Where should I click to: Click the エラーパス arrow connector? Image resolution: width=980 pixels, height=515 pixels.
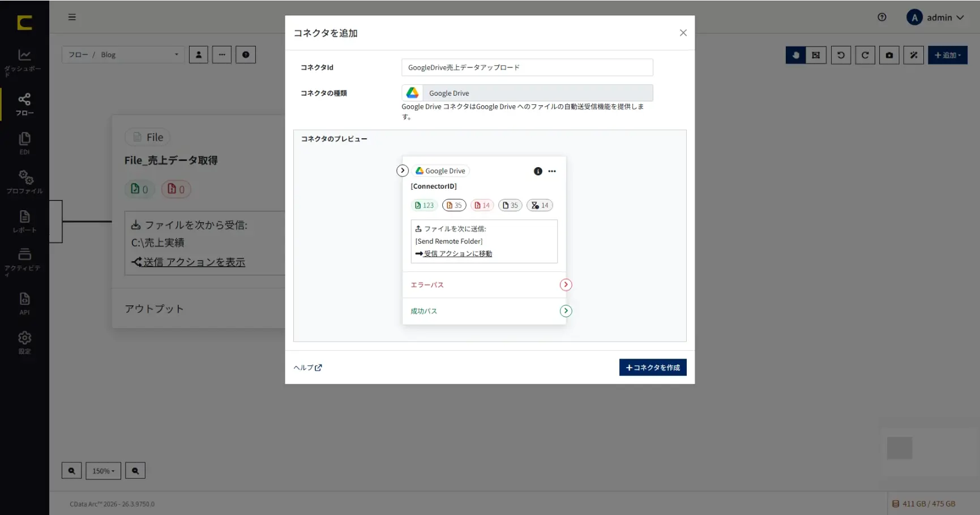click(566, 285)
